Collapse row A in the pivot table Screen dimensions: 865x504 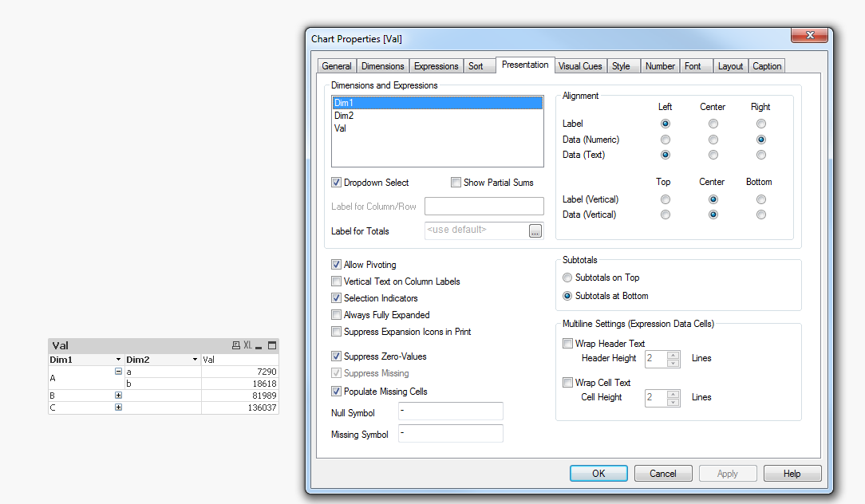[x=118, y=372]
